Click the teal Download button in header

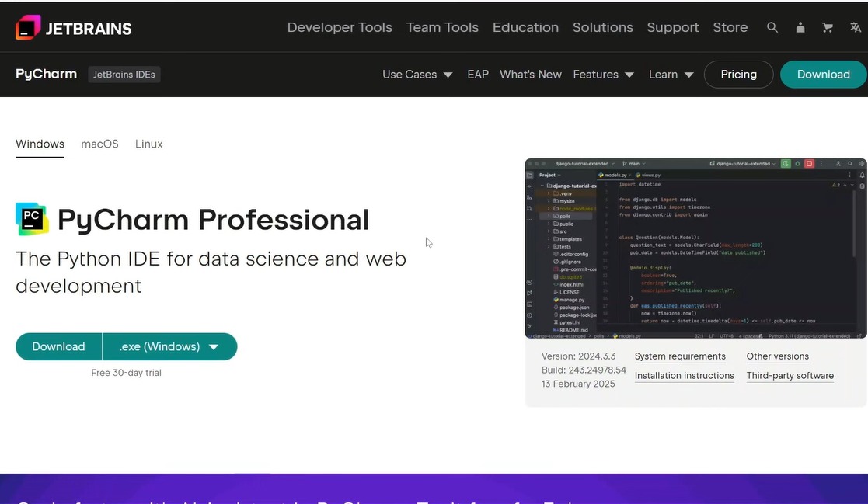pyautogui.click(x=823, y=75)
